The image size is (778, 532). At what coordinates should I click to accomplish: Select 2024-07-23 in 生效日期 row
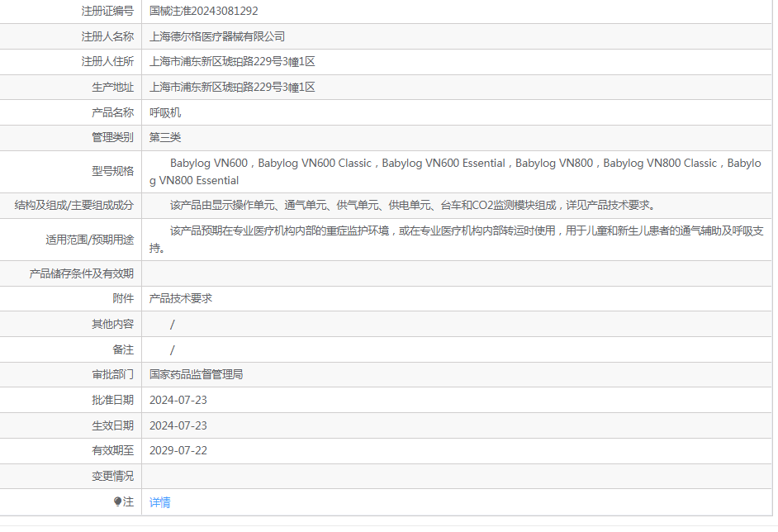click(178, 425)
